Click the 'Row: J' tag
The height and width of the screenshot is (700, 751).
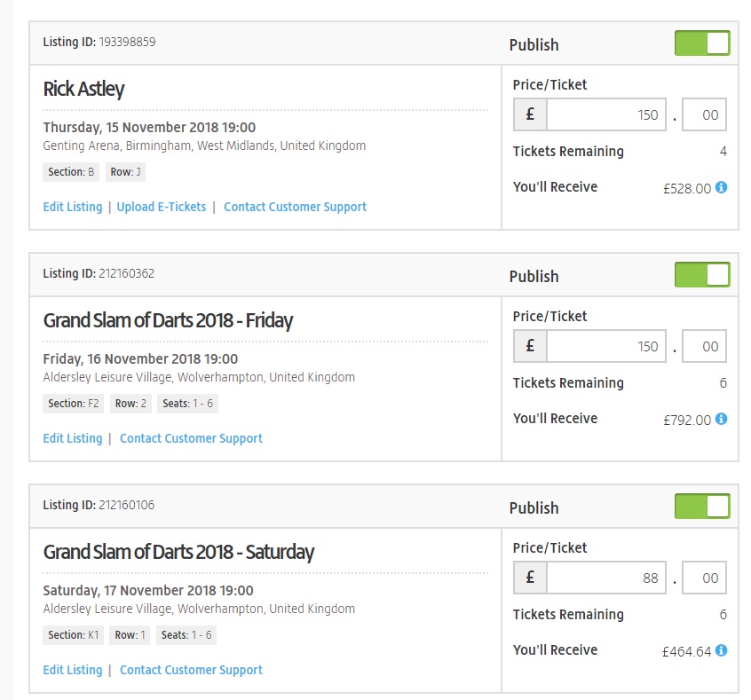(x=125, y=172)
